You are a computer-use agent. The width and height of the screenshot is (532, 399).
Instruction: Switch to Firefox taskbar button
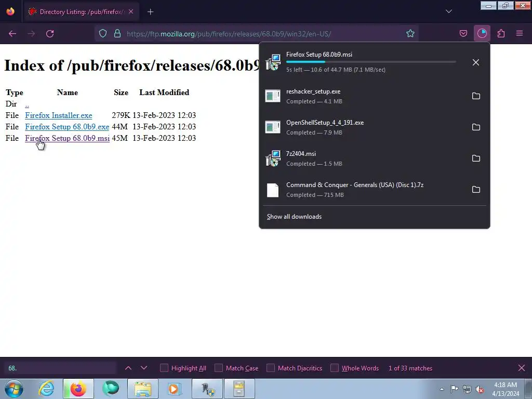point(78,389)
